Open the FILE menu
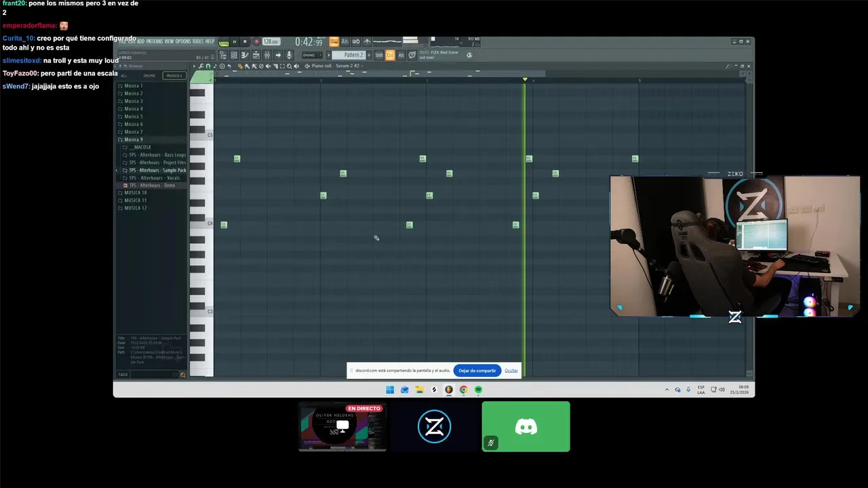The image size is (868, 488). (x=123, y=41)
